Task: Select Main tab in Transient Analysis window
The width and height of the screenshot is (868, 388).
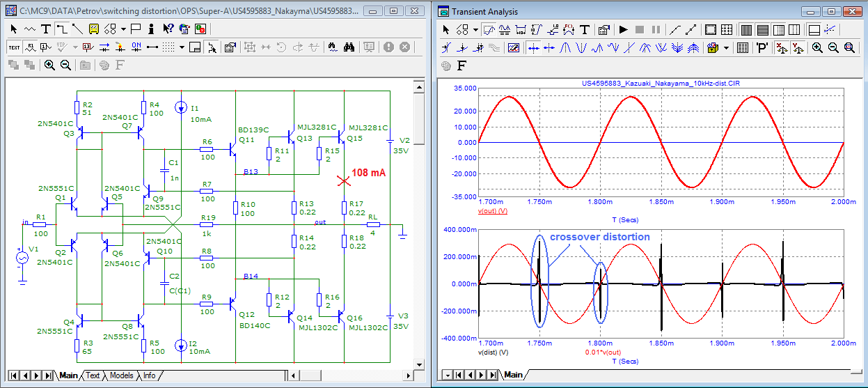Action: pyautogui.click(x=513, y=375)
